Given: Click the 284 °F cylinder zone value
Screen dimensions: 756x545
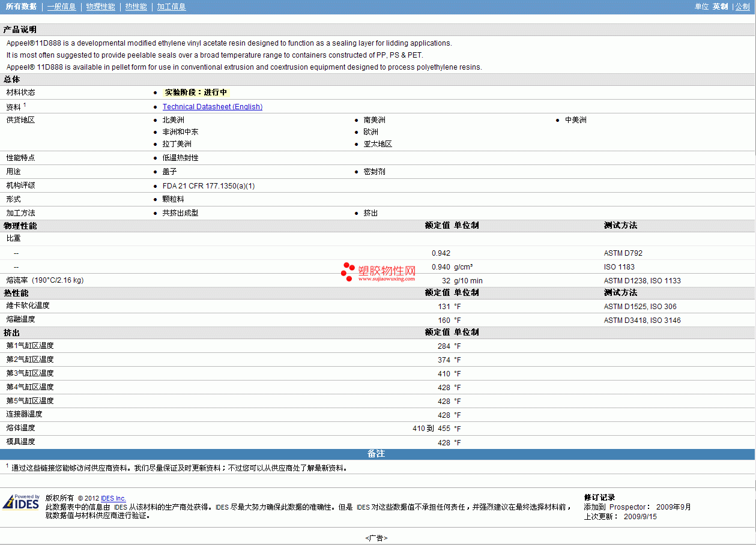Looking at the screenshot, I should pyautogui.click(x=450, y=346).
